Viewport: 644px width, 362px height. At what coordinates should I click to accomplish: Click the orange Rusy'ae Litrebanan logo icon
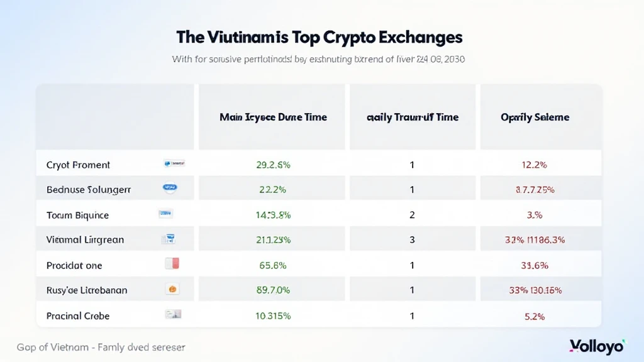click(172, 290)
